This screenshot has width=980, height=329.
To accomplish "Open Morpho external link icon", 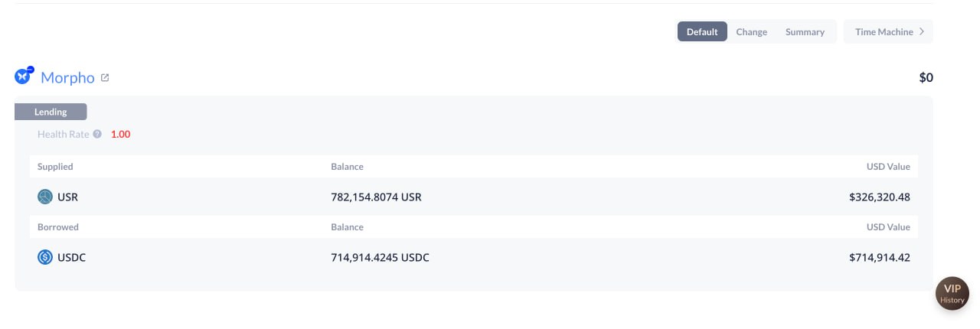I will click(x=105, y=77).
